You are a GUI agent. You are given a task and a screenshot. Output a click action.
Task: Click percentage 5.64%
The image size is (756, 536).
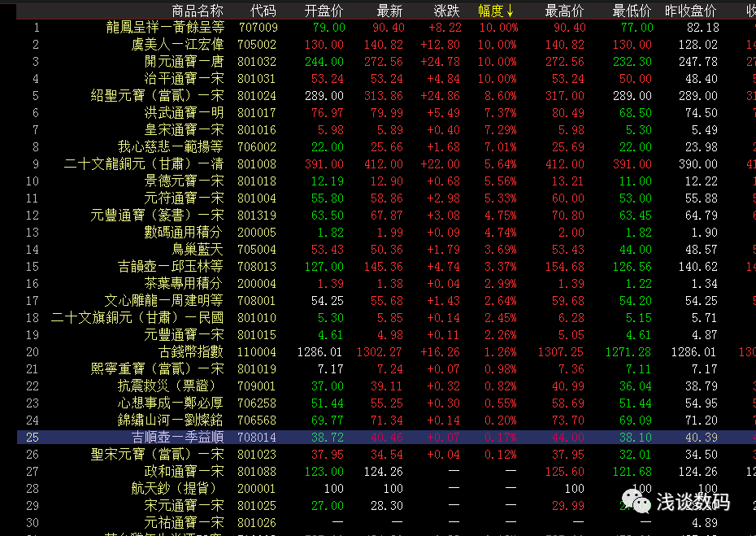[x=501, y=164]
